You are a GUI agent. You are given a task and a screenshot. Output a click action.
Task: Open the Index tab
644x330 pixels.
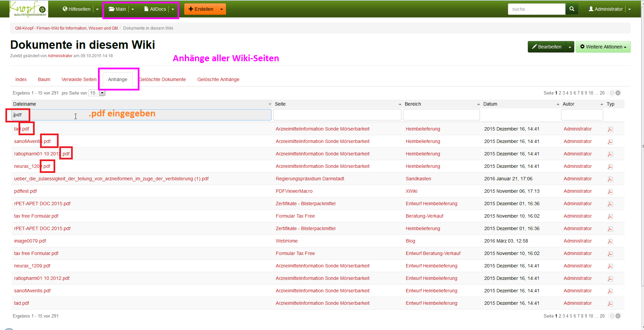click(21, 79)
